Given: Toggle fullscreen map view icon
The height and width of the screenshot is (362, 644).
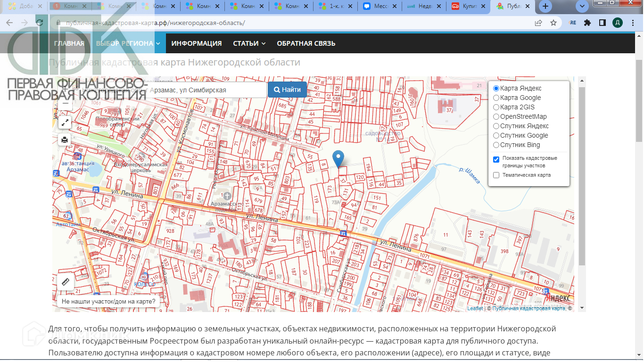Looking at the screenshot, I should [x=65, y=123].
